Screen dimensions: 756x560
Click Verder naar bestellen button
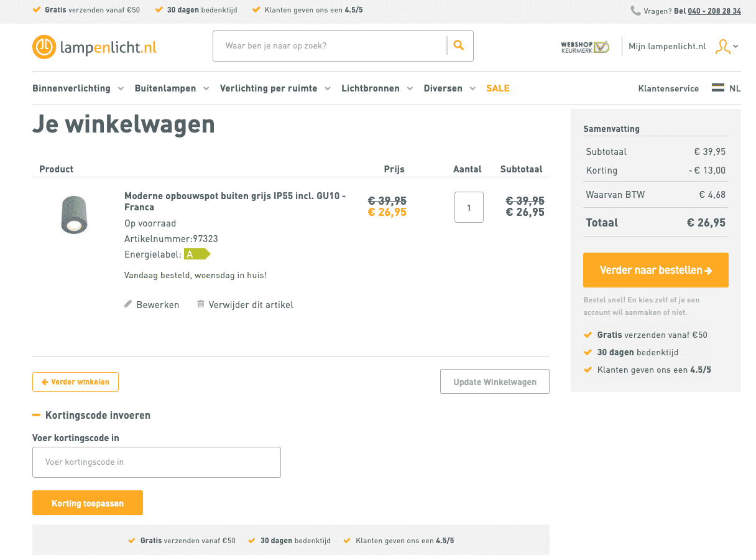pyautogui.click(x=655, y=270)
